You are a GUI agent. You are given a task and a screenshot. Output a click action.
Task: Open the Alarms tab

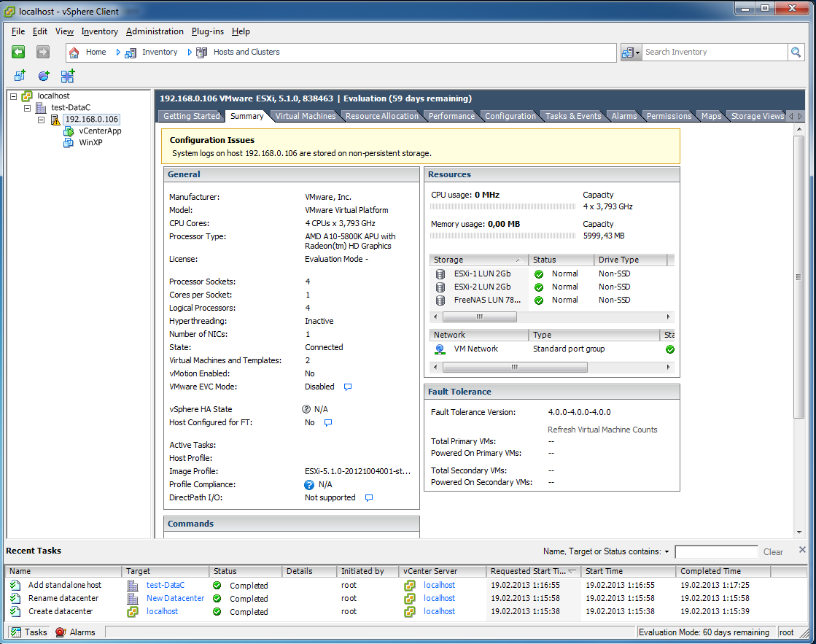pos(624,116)
